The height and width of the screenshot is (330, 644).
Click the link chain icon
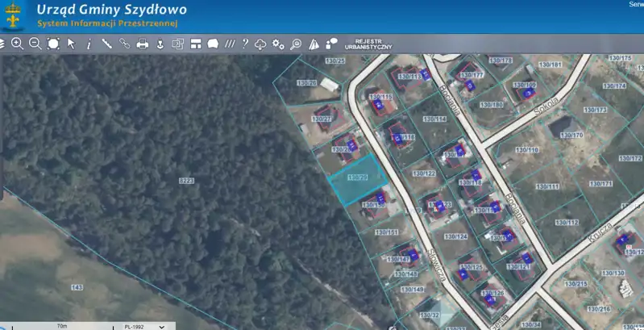[125, 44]
